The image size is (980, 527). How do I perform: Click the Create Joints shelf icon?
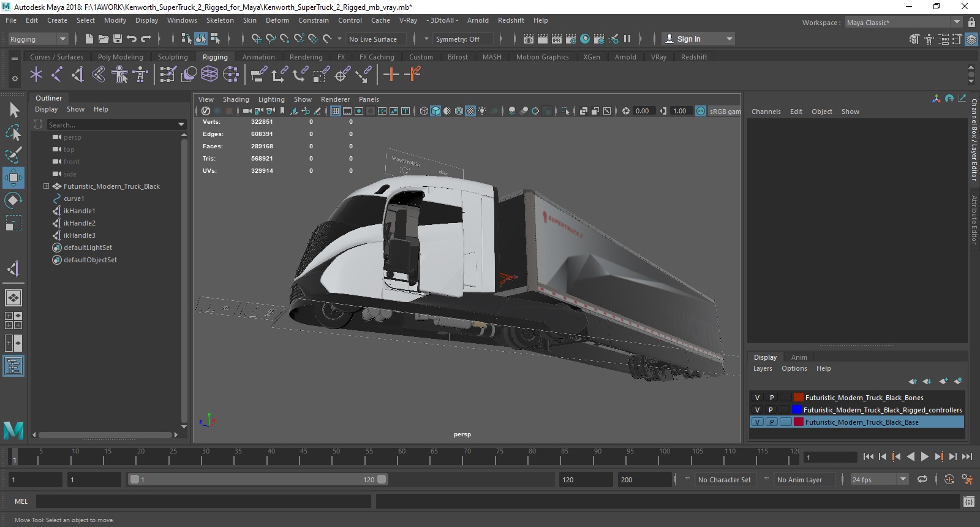[57, 75]
